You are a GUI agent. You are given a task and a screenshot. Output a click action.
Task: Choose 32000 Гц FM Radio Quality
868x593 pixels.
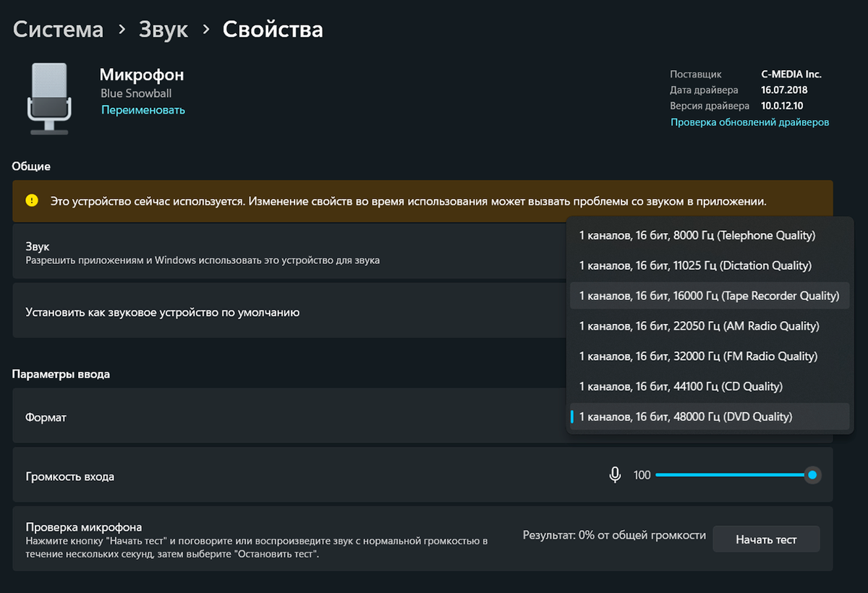coord(698,357)
